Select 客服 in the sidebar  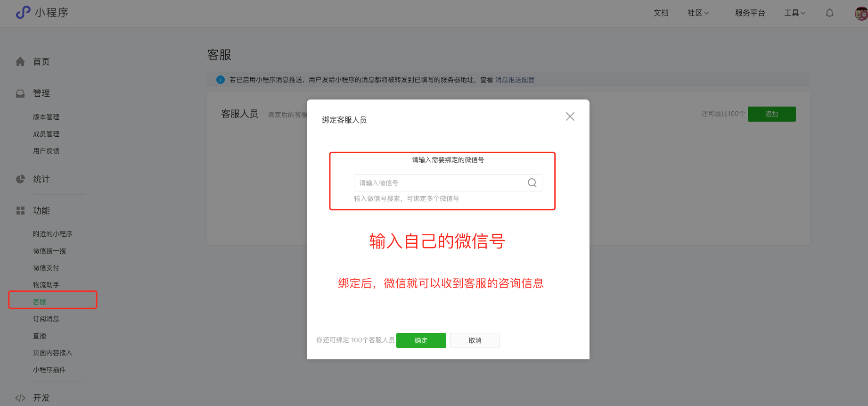(40, 302)
